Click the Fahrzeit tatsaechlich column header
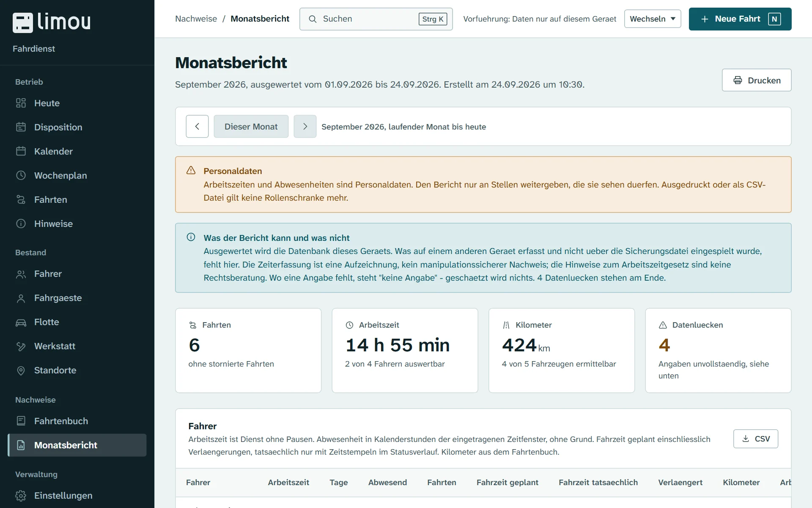The height and width of the screenshot is (508, 812). click(x=598, y=483)
